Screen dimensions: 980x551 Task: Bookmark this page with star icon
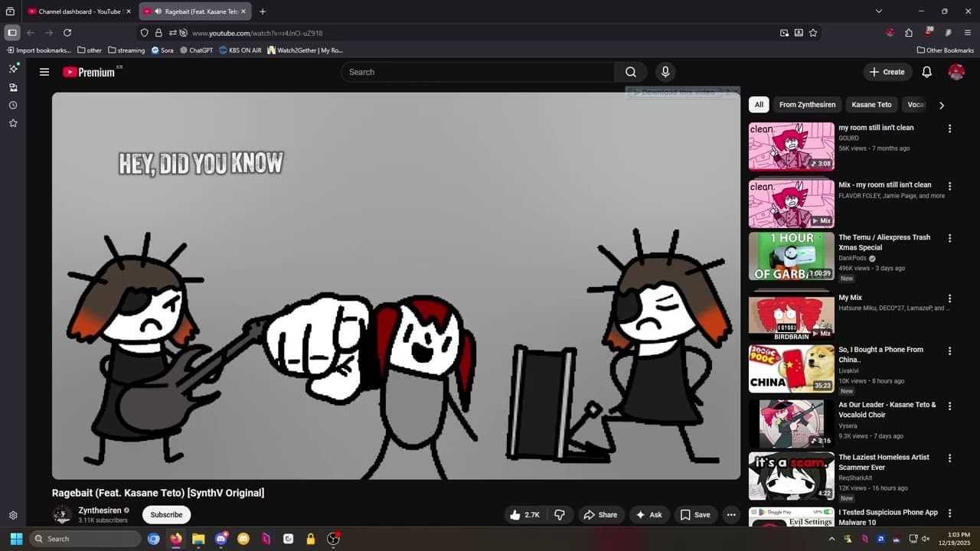coord(813,33)
